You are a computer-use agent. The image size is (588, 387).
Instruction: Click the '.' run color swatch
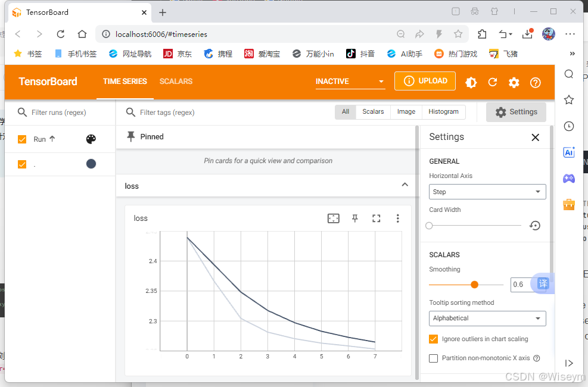(91, 164)
